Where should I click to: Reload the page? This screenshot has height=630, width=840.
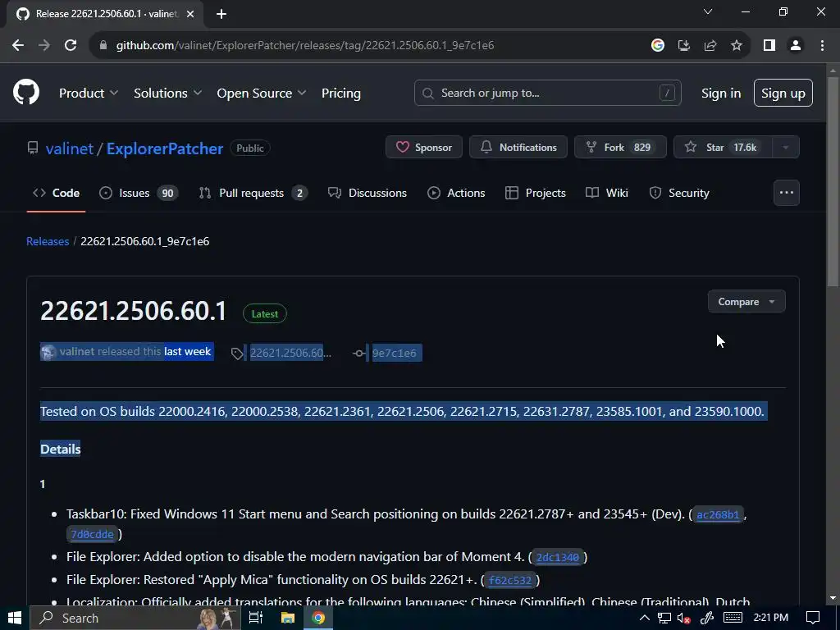coord(71,46)
